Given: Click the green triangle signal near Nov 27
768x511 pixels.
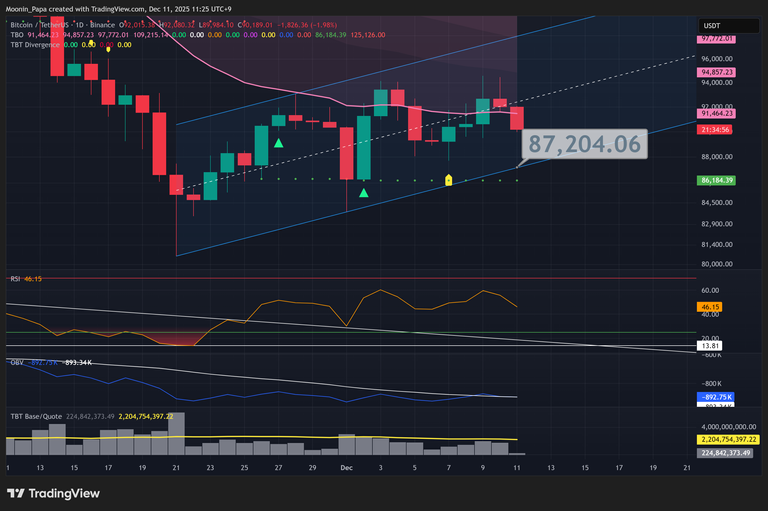Looking at the screenshot, I should tap(278, 144).
